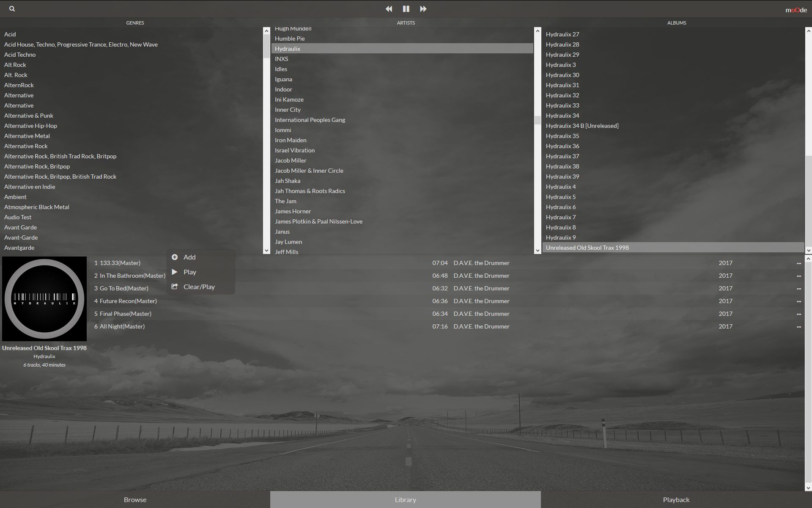Select the Alternative Metal genre
812x508 pixels.
(27, 136)
